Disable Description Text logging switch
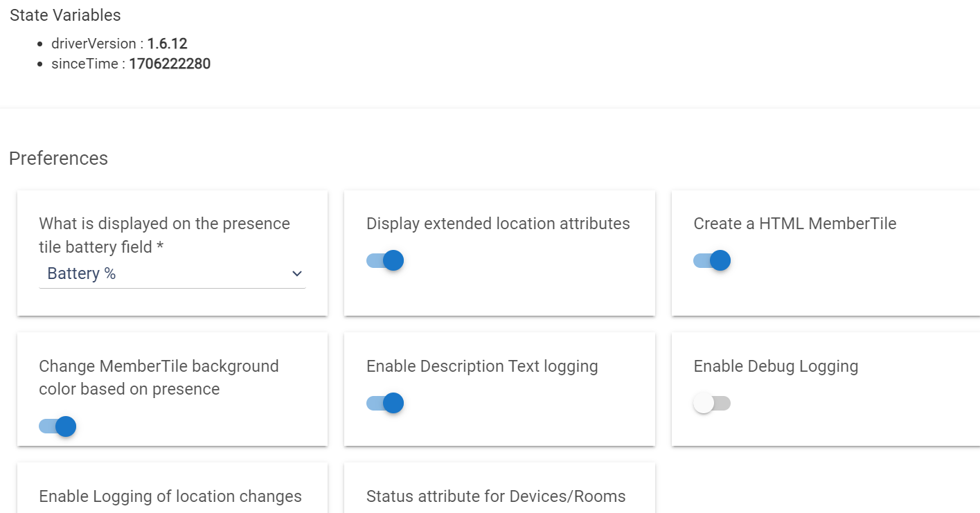Viewport: 980px width, 513px height. coord(385,403)
